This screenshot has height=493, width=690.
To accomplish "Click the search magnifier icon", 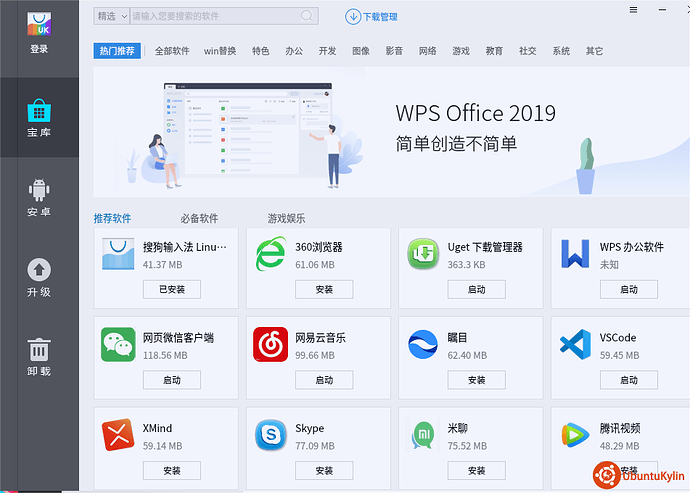I will coord(307,16).
